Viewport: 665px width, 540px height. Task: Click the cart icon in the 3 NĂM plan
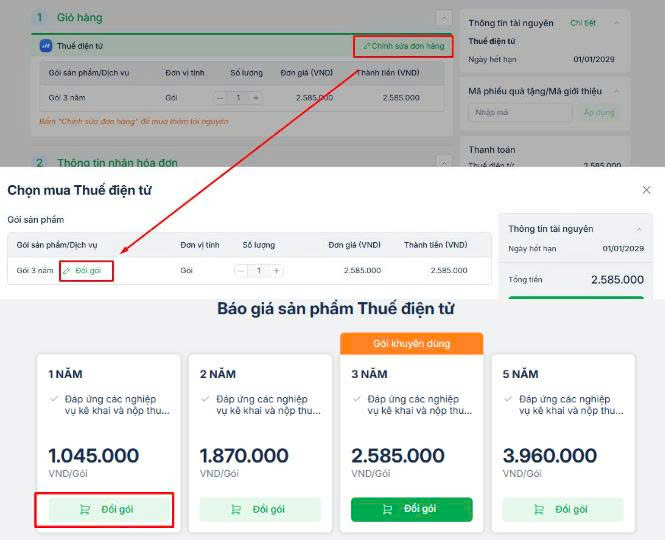coord(388,509)
